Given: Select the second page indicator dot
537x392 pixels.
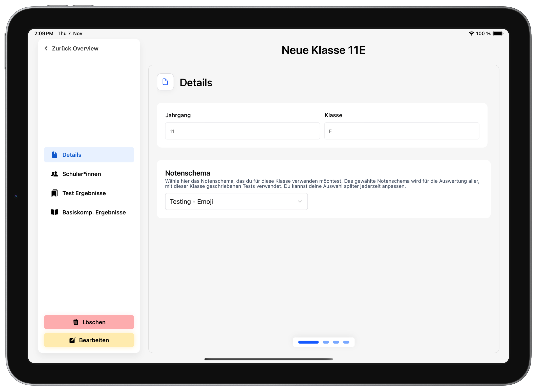Looking at the screenshot, I should click(326, 342).
